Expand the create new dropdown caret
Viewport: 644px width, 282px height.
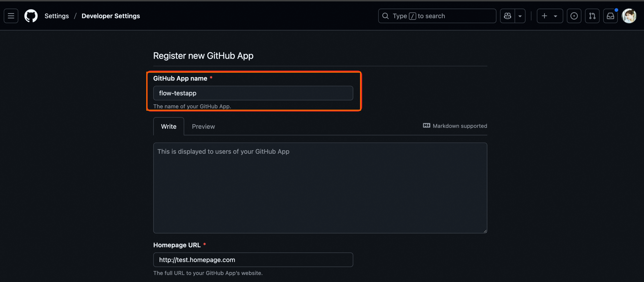[555, 16]
